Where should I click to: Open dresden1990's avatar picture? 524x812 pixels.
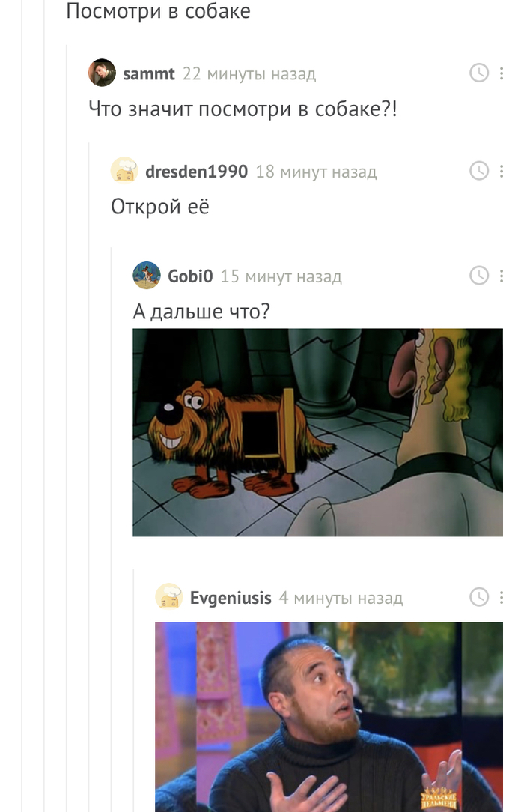point(124,170)
